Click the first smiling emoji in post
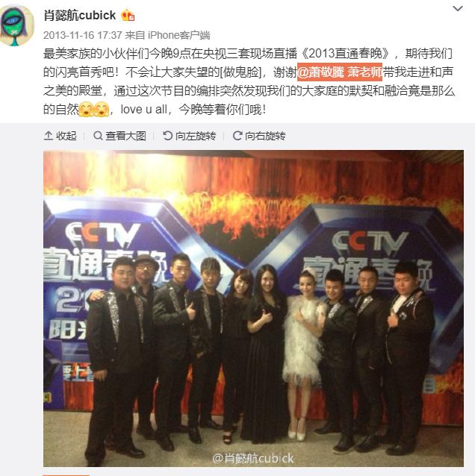475x476 pixels. [x=87, y=110]
